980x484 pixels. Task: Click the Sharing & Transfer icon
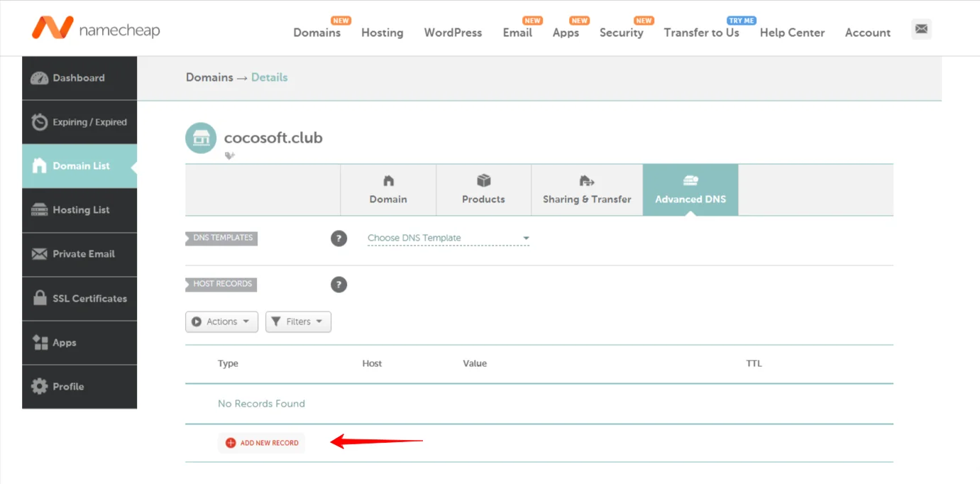[x=587, y=180]
